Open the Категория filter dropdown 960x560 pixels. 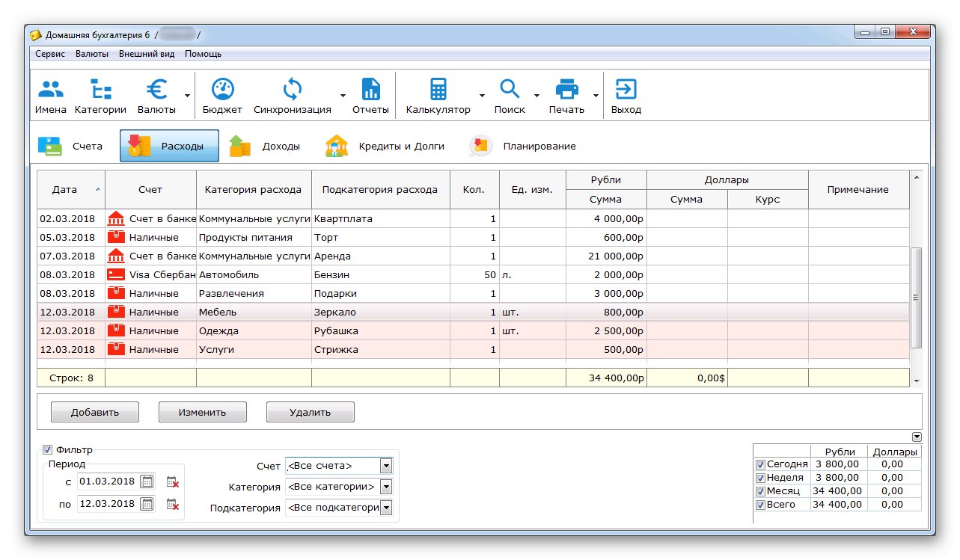[386, 487]
